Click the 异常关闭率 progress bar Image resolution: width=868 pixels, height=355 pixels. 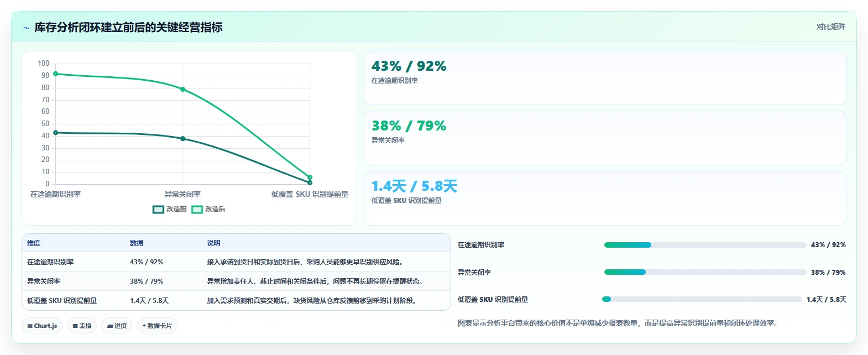tap(705, 272)
